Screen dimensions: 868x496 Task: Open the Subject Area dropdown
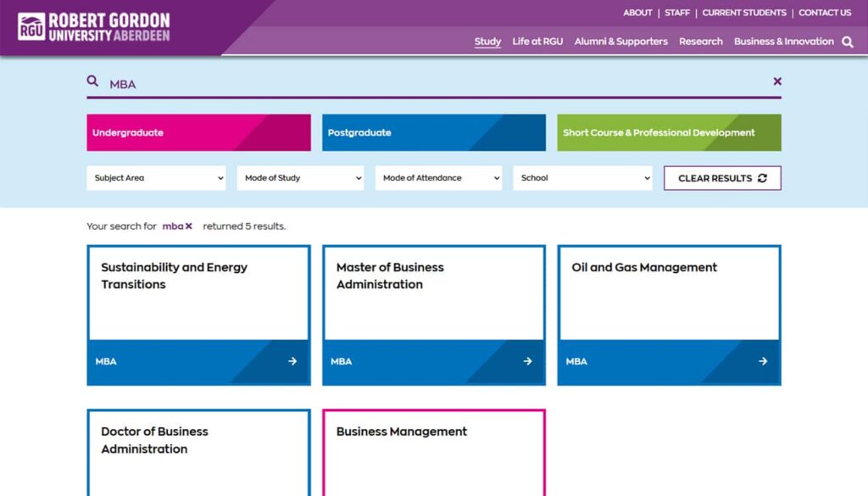tap(156, 178)
